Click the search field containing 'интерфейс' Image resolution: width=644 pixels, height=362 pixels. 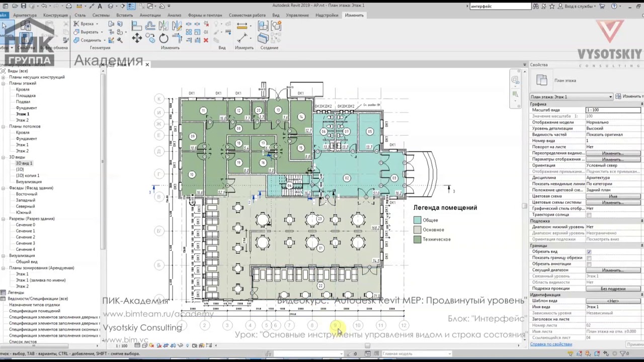point(500,6)
